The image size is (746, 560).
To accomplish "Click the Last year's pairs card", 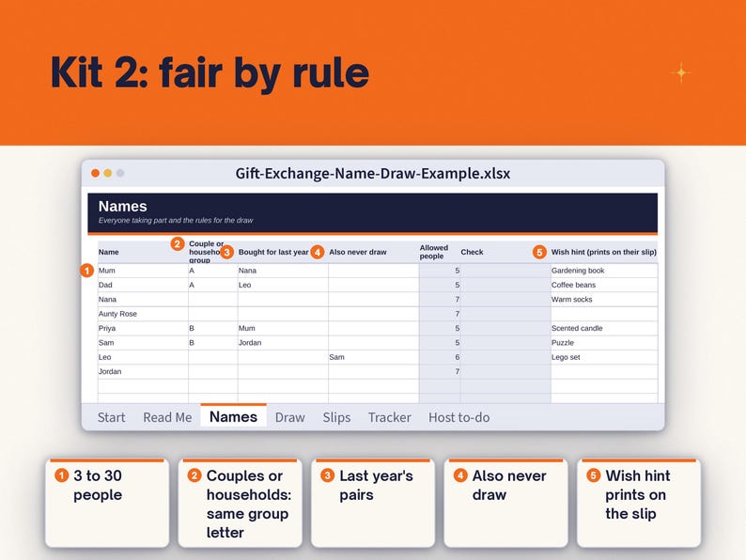I will pos(373,503).
